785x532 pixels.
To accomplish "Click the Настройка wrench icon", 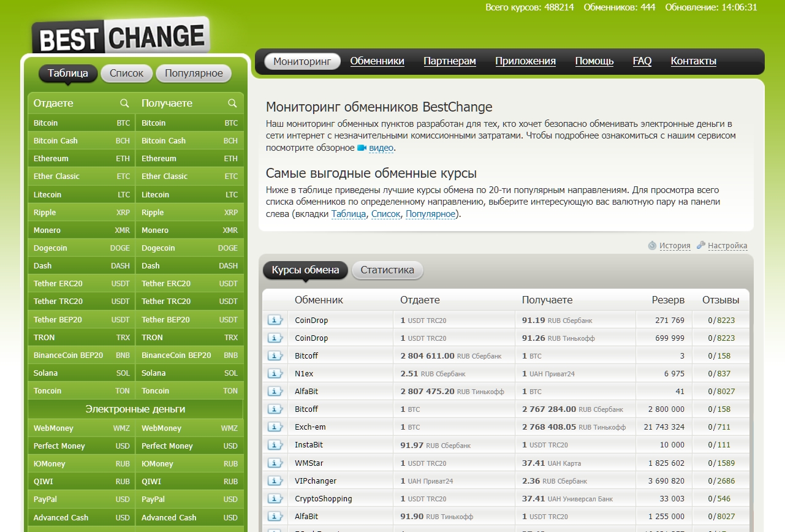I will (x=701, y=245).
